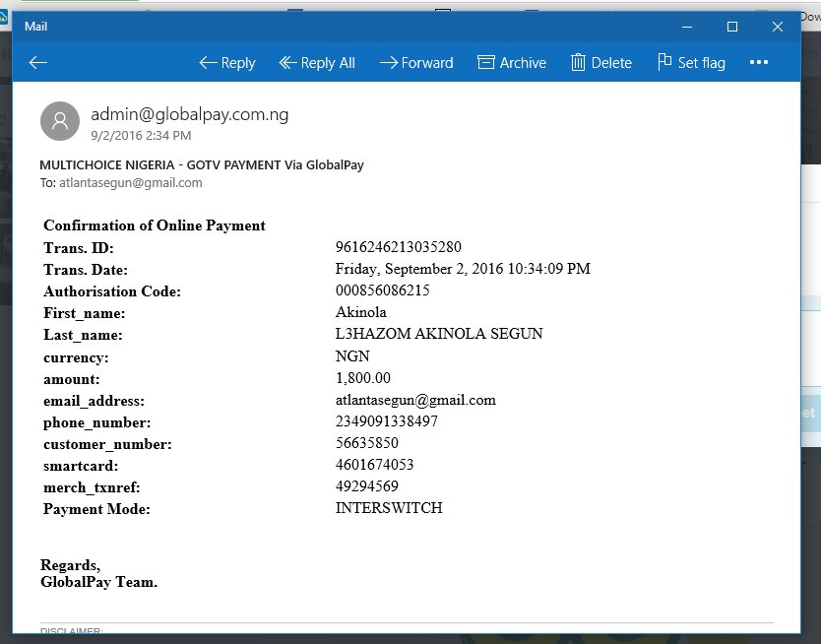
Task: Close the Mail window
Action: click(778, 27)
